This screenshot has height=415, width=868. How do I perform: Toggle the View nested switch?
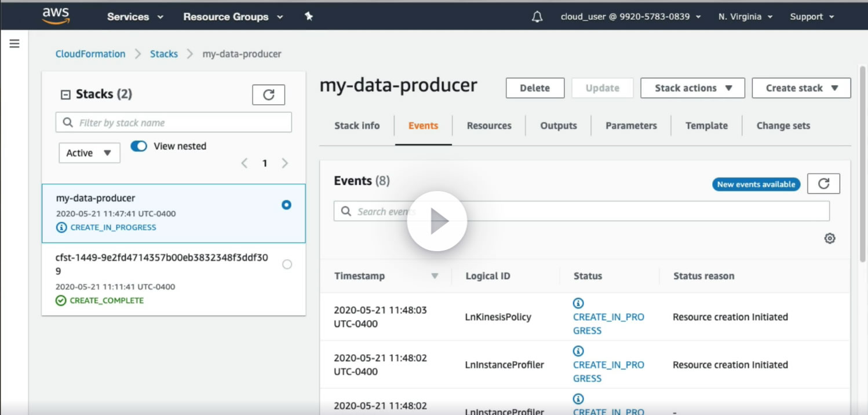(x=139, y=146)
